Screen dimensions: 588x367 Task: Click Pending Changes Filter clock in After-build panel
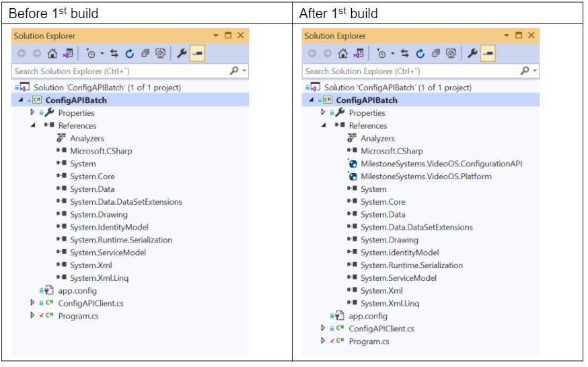click(x=381, y=54)
